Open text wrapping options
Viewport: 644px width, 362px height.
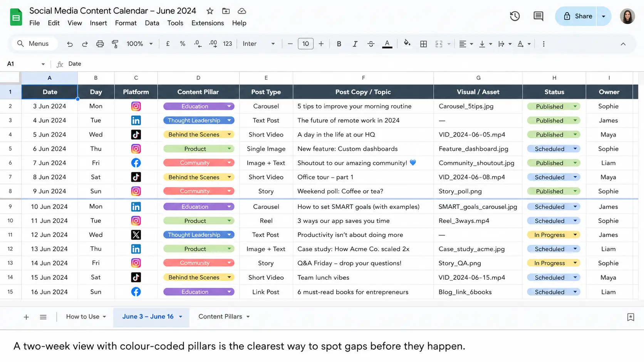point(504,44)
